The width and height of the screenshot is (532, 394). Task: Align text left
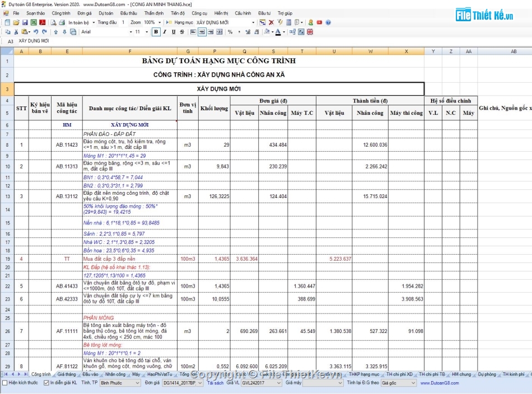coord(193,32)
